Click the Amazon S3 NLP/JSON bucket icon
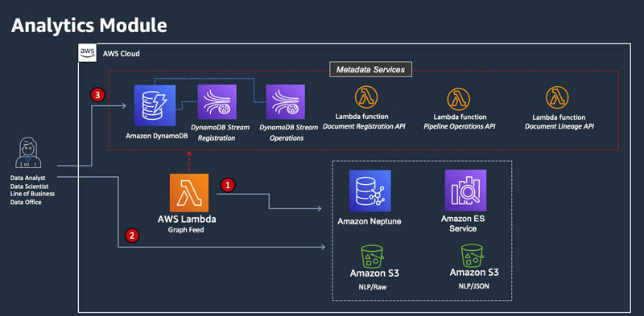The image size is (644, 316). point(473,256)
